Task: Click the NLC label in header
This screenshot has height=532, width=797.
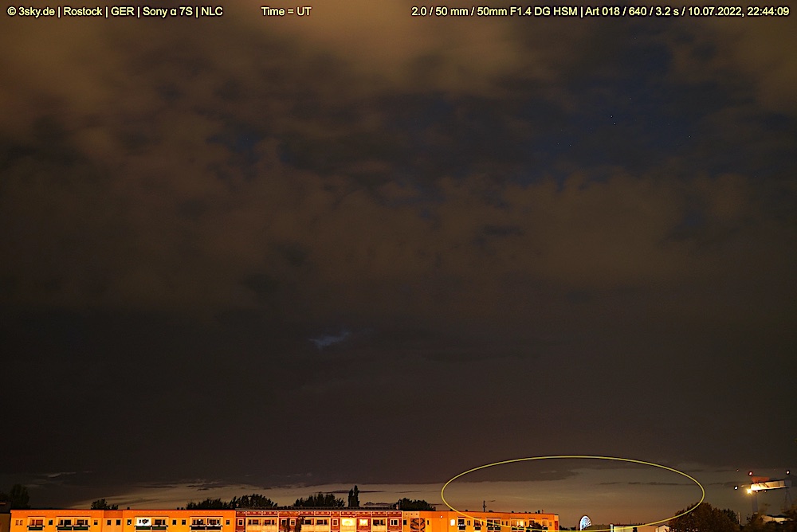Action: (x=212, y=12)
